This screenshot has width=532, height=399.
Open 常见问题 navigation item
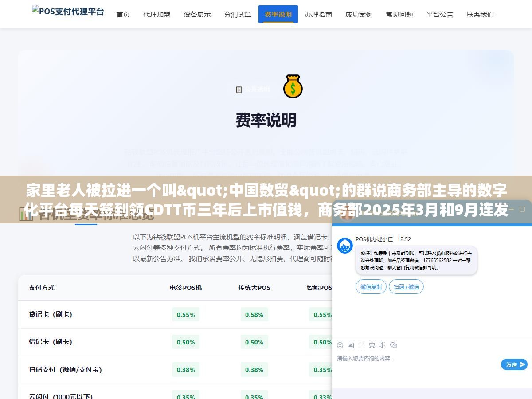[x=399, y=14]
